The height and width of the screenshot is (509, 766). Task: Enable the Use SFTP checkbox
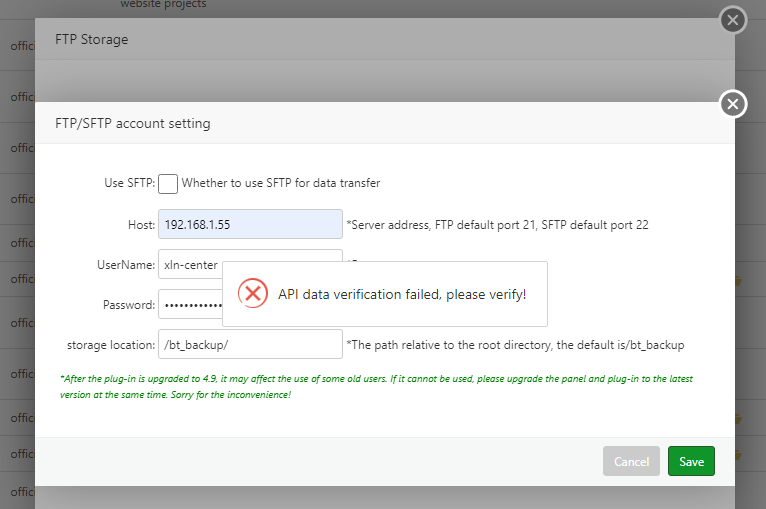(168, 183)
